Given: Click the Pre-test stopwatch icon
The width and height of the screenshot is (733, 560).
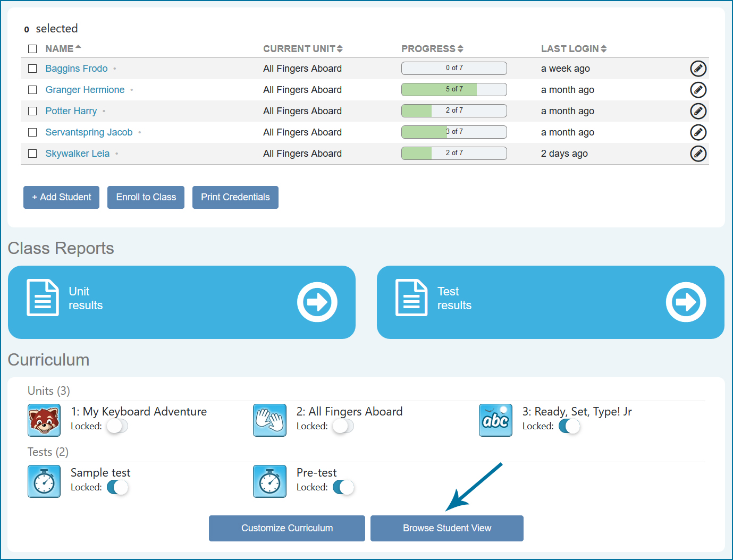Looking at the screenshot, I should pyautogui.click(x=269, y=481).
